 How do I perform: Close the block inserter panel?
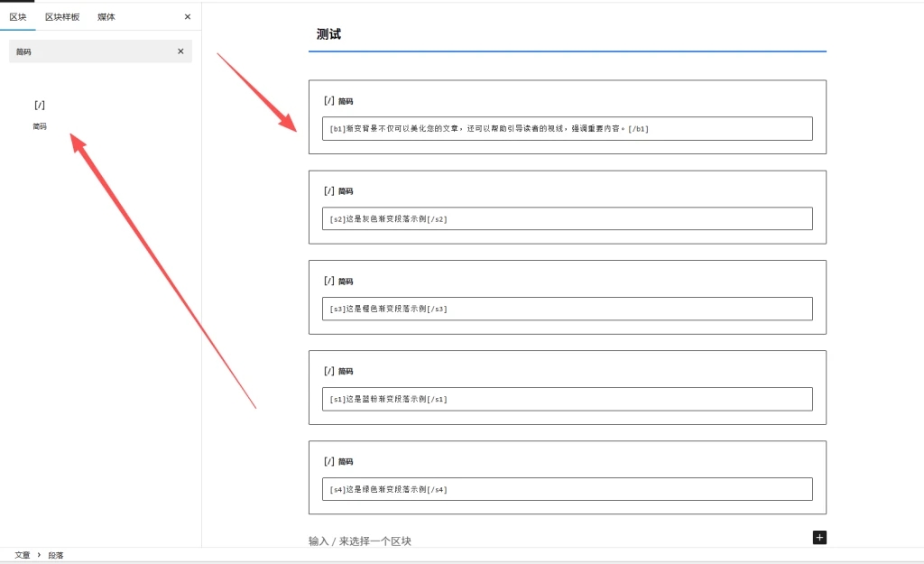187,16
